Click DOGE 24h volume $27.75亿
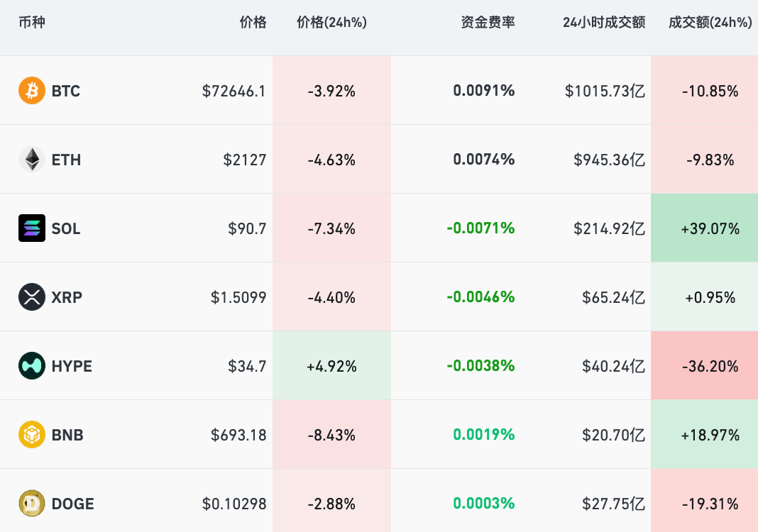758x532 pixels. coord(613,504)
